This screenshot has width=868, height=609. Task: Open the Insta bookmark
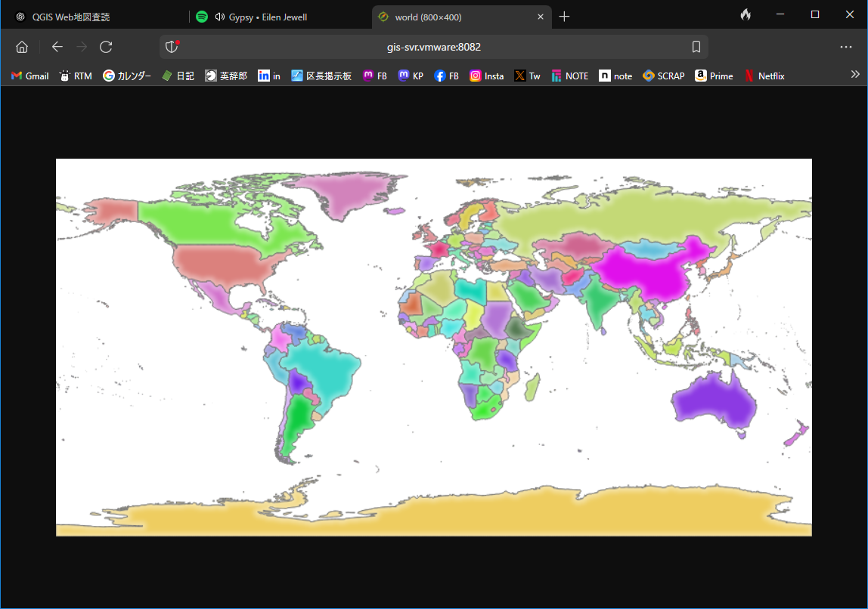pos(487,76)
